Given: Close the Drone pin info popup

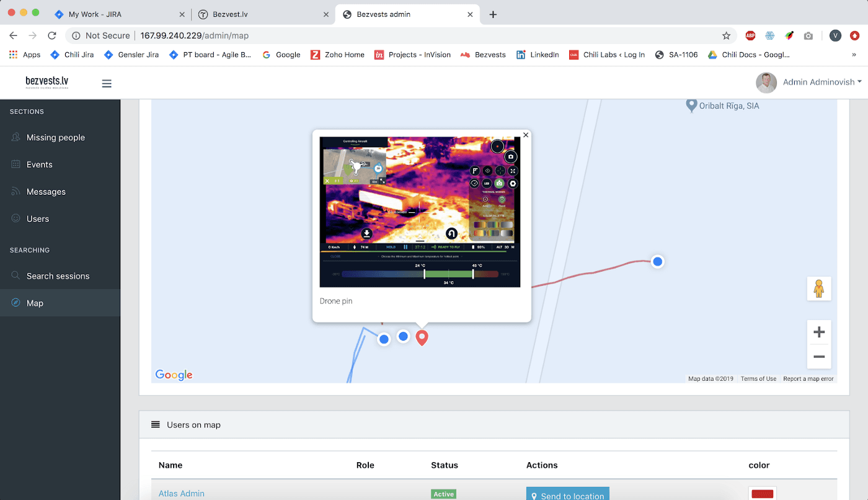Looking at the screenshot, I should [526, 135].
